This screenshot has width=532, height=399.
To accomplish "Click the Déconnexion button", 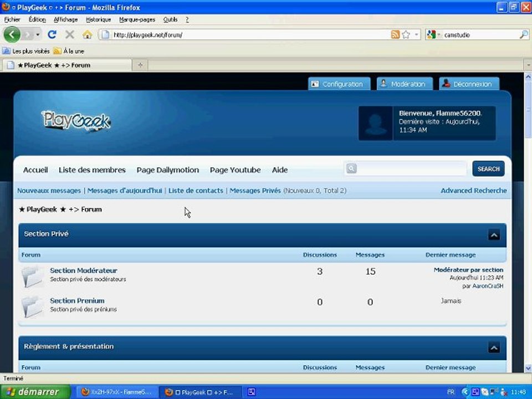I will [469, 84].
